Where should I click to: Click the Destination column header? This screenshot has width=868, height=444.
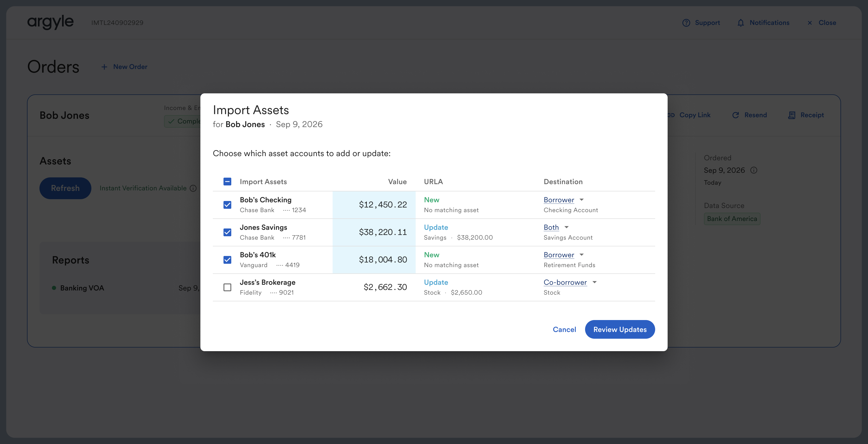pyautogui.click(x=563, y=182)
